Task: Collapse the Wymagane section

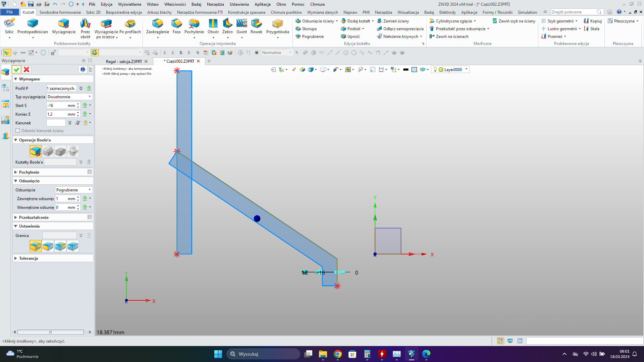Action: 15,79
